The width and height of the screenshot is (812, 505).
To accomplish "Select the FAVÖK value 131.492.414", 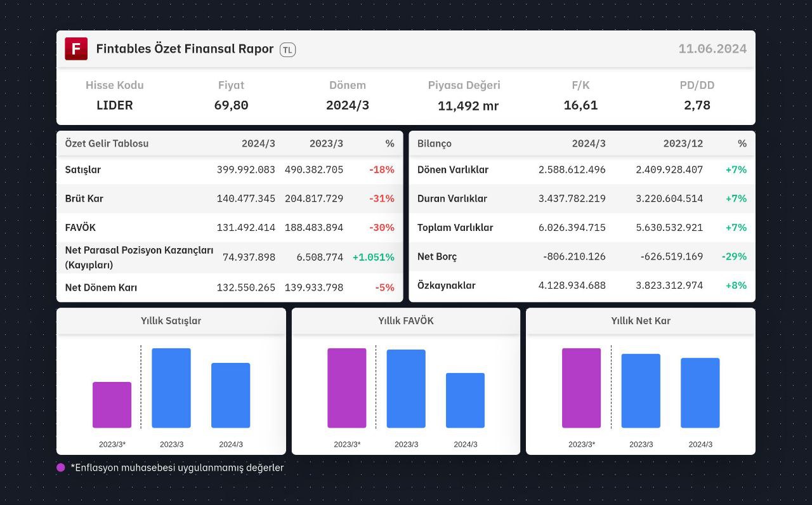I will [x=246, y=228].
